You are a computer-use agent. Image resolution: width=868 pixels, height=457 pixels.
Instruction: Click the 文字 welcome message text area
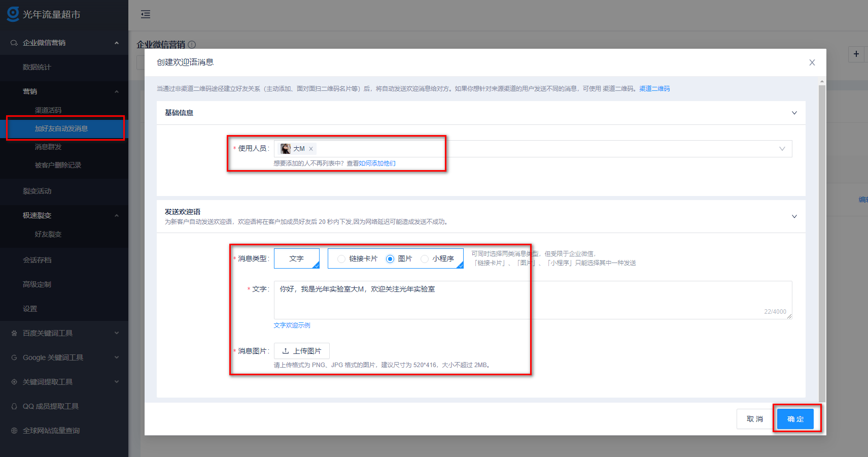(533, 300)
